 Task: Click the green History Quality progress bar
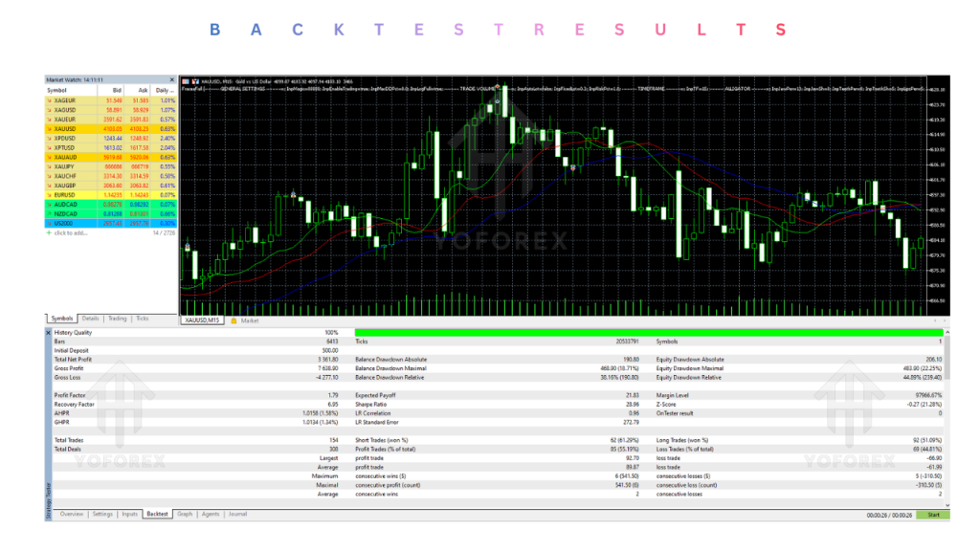point(649,333)
